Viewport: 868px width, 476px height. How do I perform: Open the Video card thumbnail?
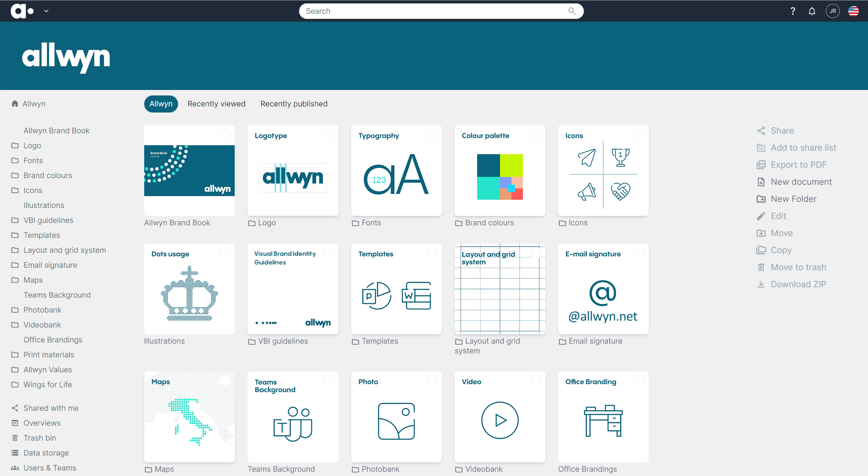(x=500, y=417)
